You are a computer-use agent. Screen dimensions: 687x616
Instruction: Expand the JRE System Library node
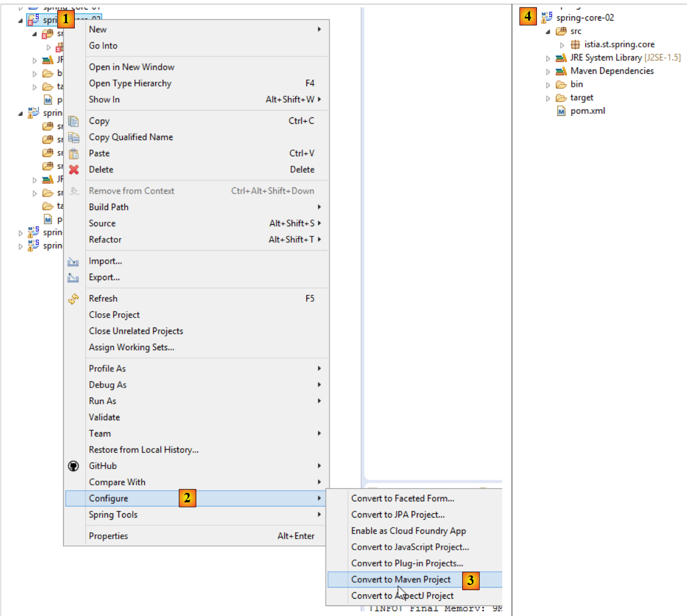(x=548, y=58)
